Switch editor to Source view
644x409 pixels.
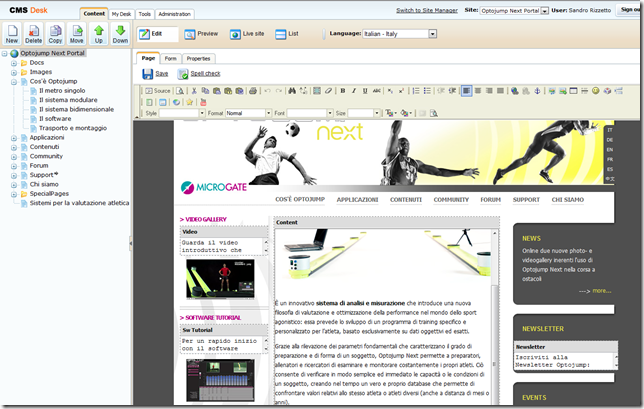pyautogui.click(x=158, y=91)
